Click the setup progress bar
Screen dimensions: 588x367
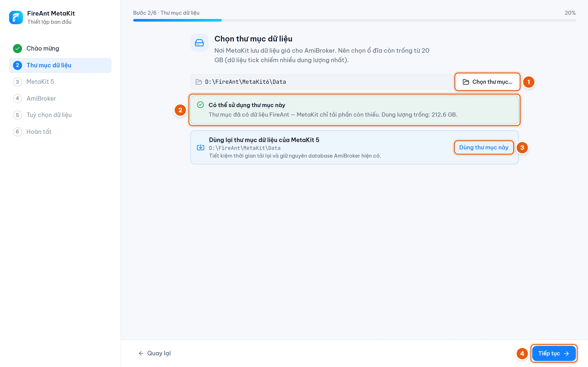click(354, 20)
